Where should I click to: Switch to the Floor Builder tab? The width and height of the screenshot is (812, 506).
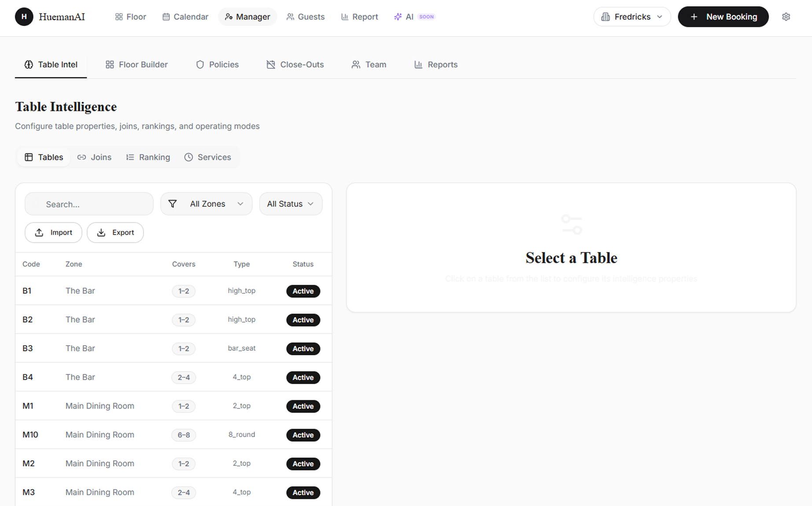click(x=137, y=64)
